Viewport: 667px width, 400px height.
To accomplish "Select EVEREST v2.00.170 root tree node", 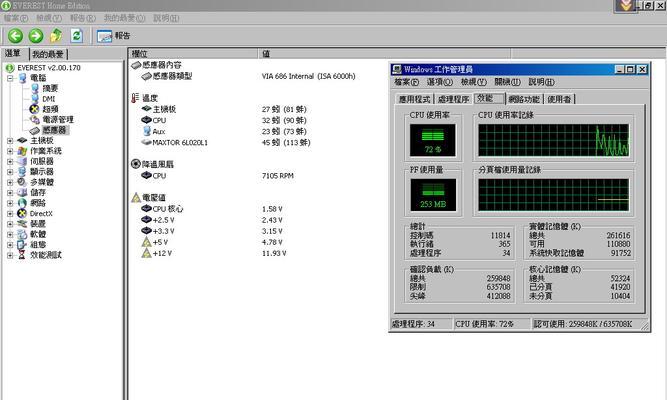I will tap(48, 68).
